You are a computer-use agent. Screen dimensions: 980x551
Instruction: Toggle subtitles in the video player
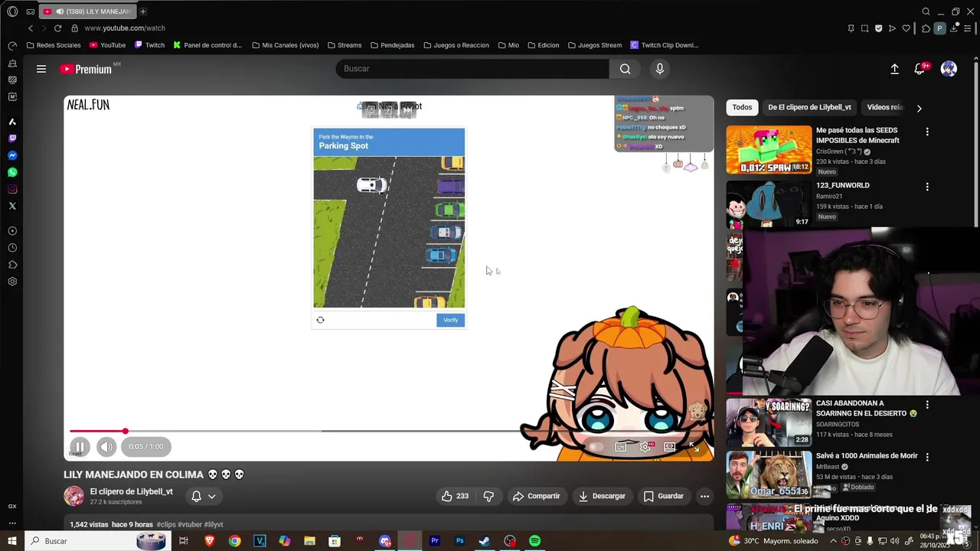pos(621,447)
